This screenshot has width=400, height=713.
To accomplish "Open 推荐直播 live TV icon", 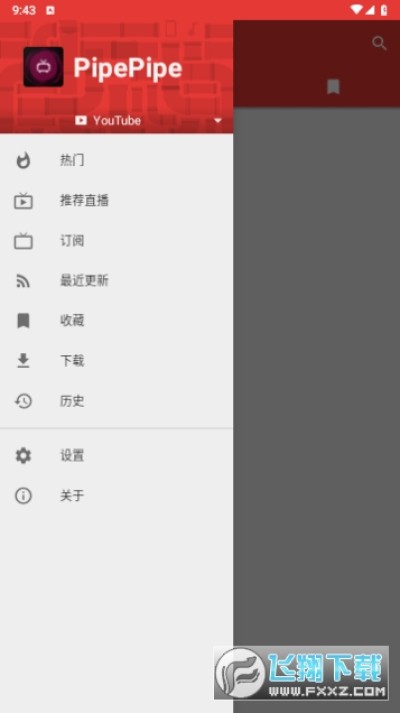I will tap(23, 201).
